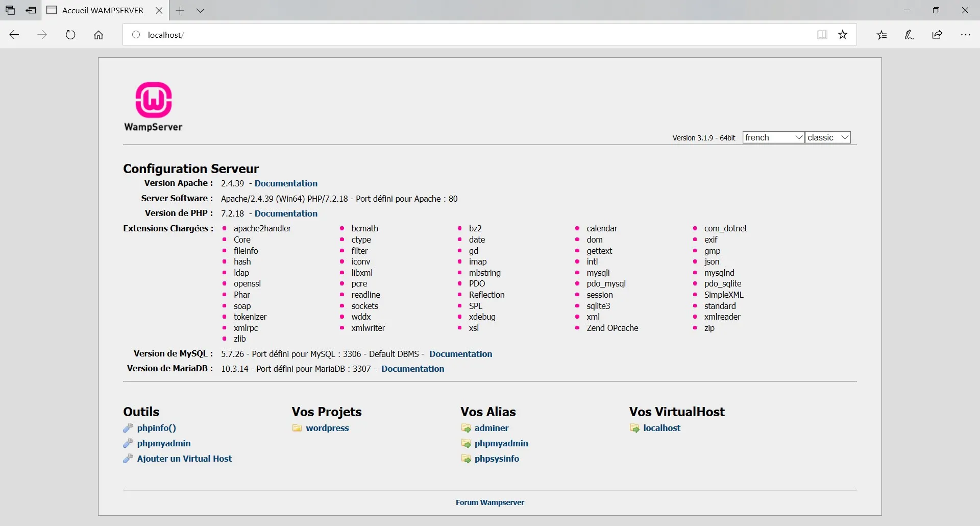Open the language dropdown showing french
This screenshot has height=526, width=980.
(773, 137)
